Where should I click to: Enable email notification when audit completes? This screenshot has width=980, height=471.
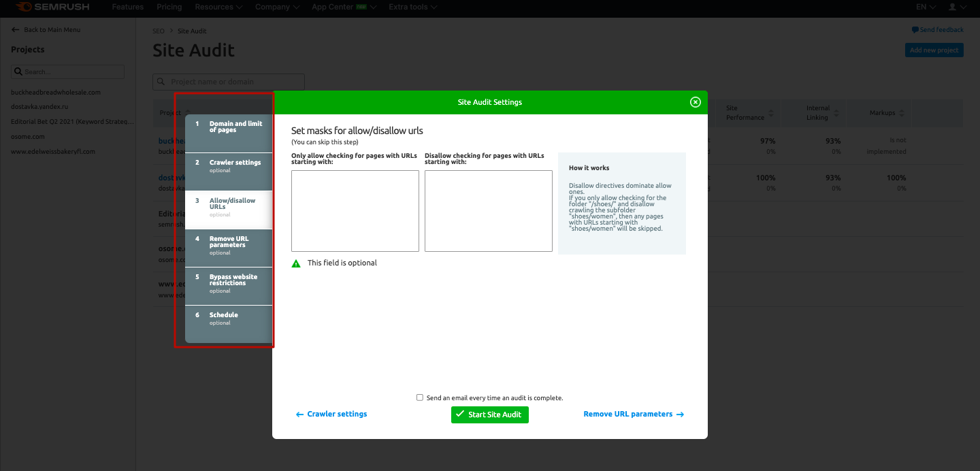(420, 397)
